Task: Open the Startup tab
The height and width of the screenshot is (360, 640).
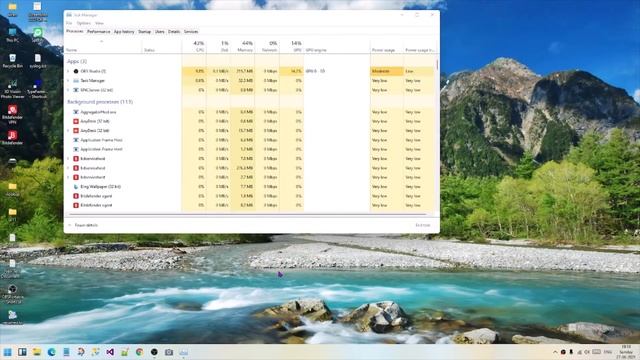Action: coord(144,31)
